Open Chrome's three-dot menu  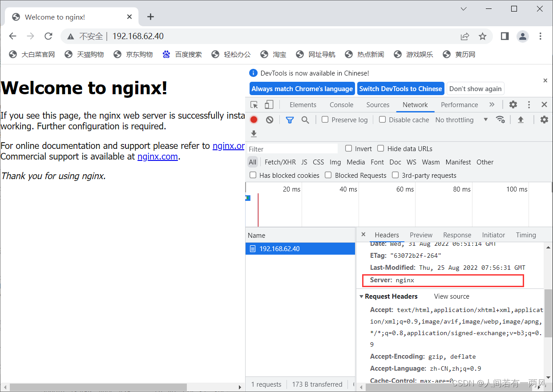pyautogui.click(x=540, y=36)
